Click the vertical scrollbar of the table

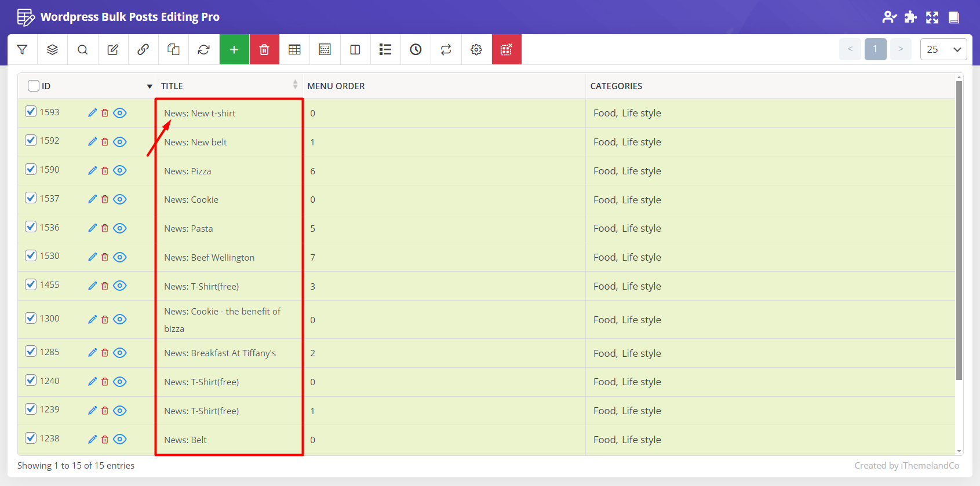click(959, 232)
